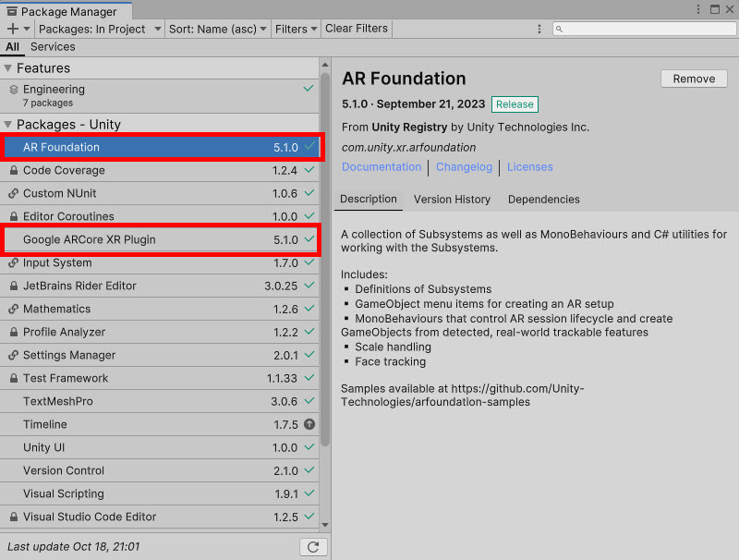Collapse the Packages - Unity section
This screenshot has width=739, height=560.
point(8,125)
